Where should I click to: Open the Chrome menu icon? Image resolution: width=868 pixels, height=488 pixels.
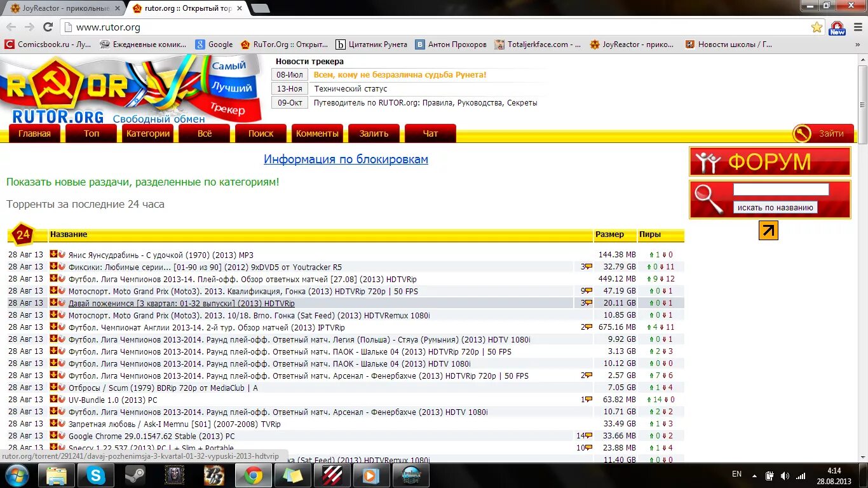[x=857, y=27]
